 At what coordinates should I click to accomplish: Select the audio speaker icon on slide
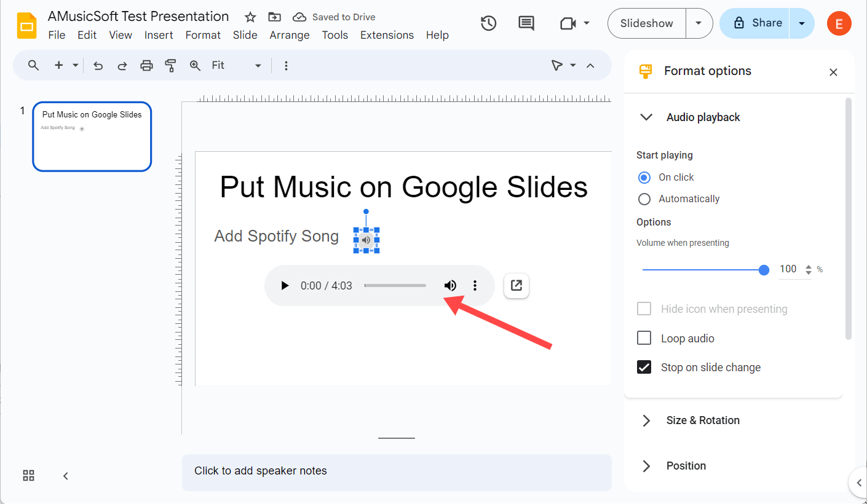point(366,240)
